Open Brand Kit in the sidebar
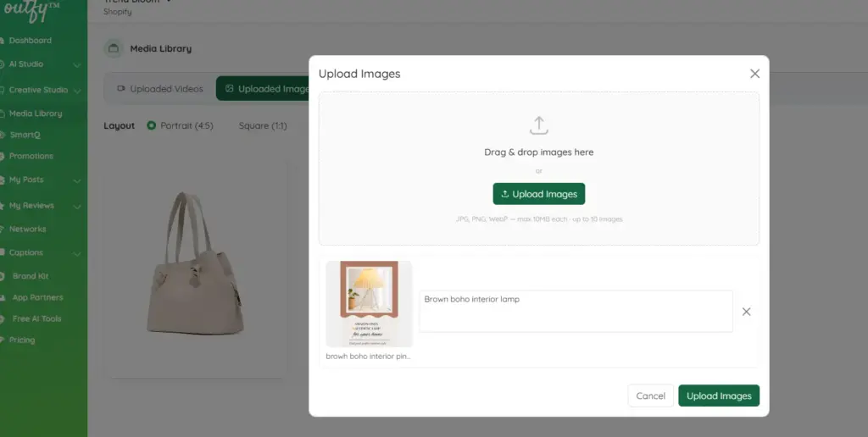Image resolution: width=868 pixels, height=437 pixels. [31, 276]
